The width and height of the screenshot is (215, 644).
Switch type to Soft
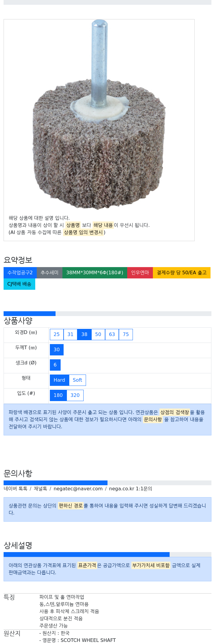77,380
